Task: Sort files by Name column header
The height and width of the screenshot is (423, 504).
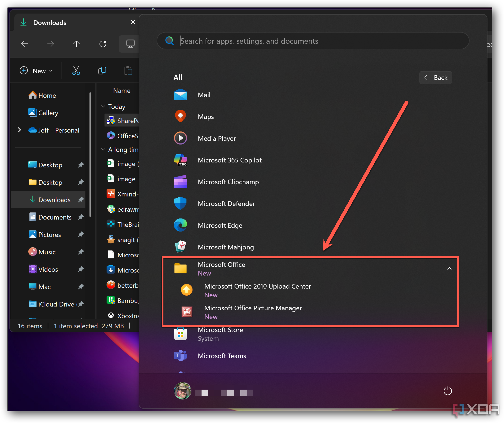Action: pyautogui.click(x=122, y=91)
